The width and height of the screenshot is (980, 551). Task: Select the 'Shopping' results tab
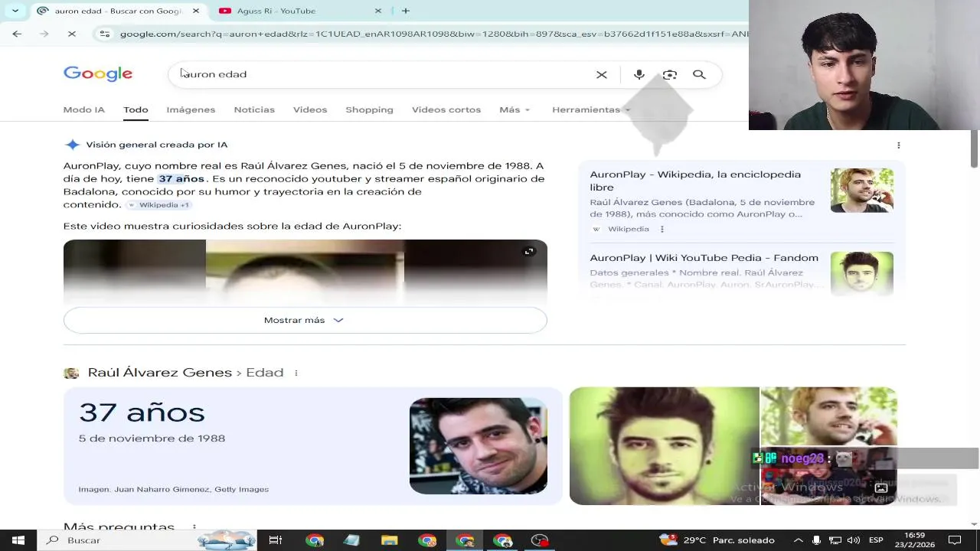point(369,109)
